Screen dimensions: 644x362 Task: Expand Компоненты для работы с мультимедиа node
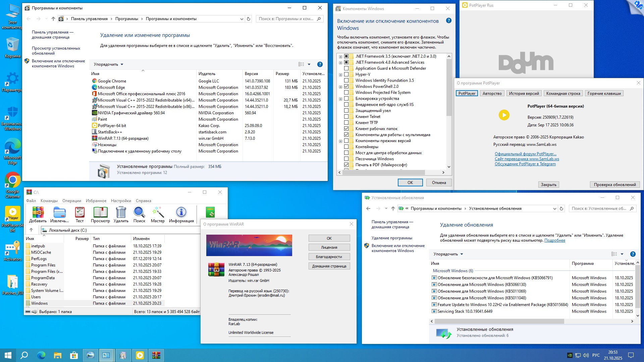(341, 135)
